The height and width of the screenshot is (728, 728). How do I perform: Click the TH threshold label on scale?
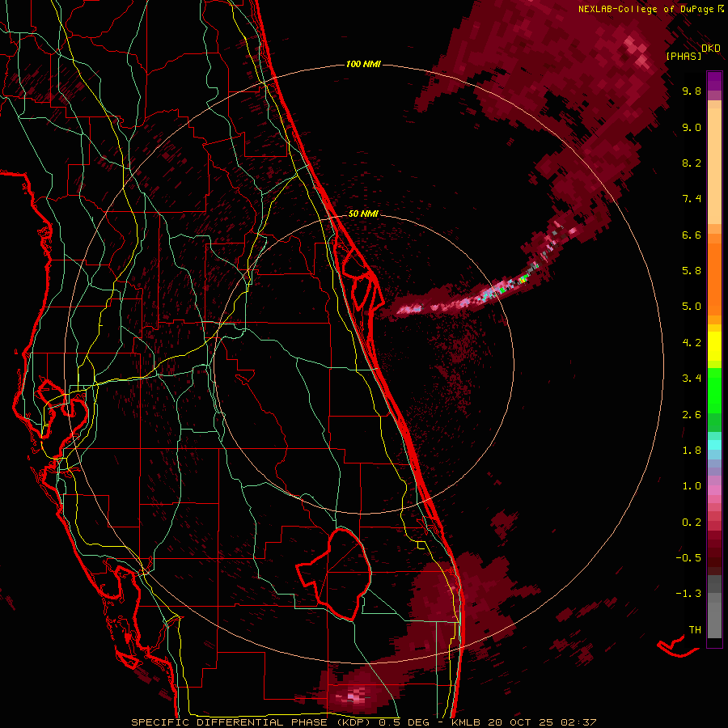click(695, 630)
